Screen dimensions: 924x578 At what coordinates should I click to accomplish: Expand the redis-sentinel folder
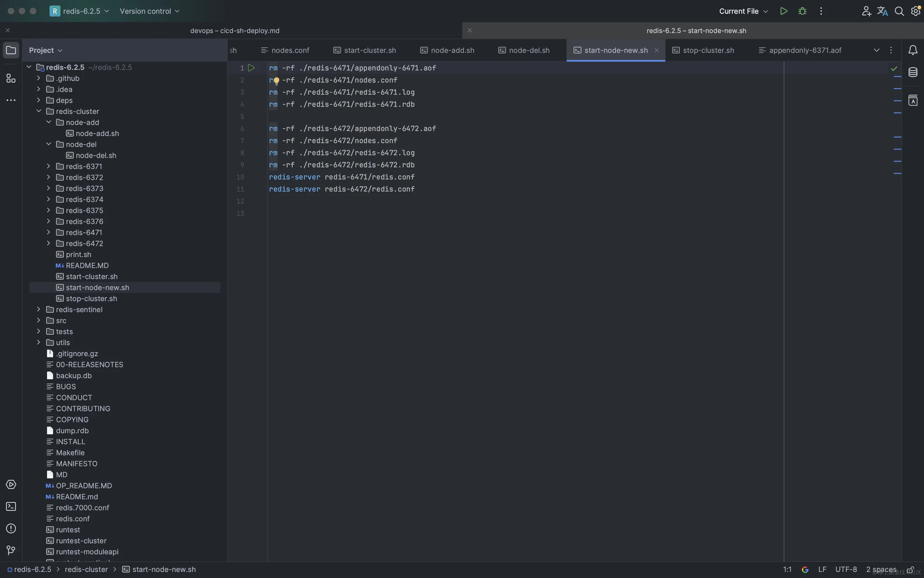point(38,309)
